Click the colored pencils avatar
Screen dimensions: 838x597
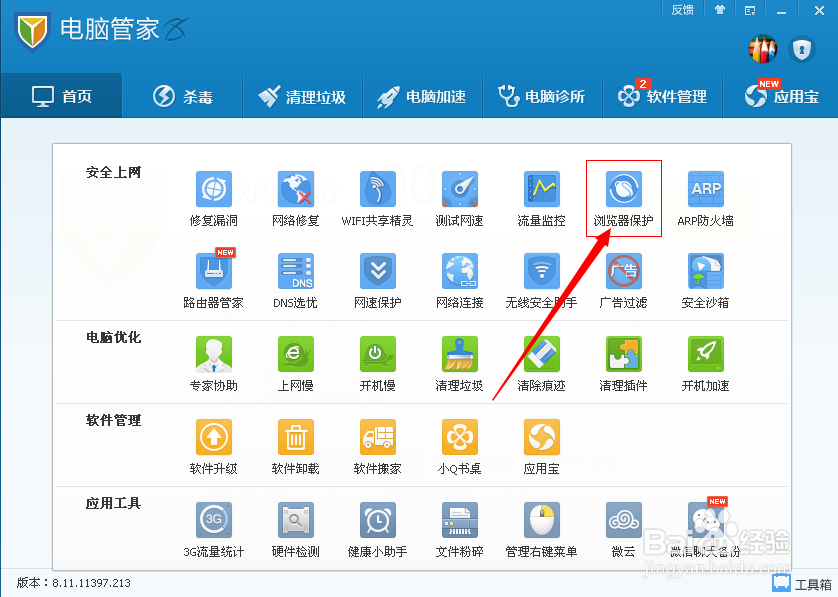[x=763, y=49]
